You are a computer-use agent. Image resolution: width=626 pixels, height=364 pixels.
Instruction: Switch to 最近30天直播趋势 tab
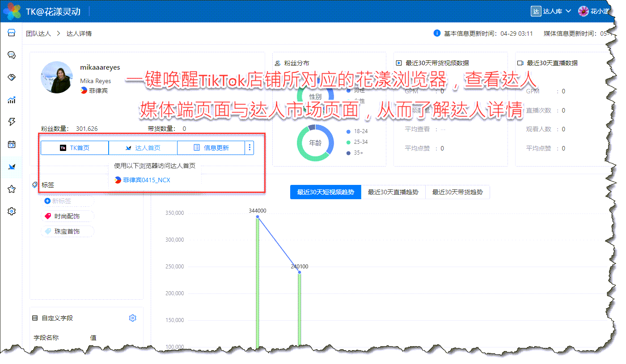click(x=393, y=192)
